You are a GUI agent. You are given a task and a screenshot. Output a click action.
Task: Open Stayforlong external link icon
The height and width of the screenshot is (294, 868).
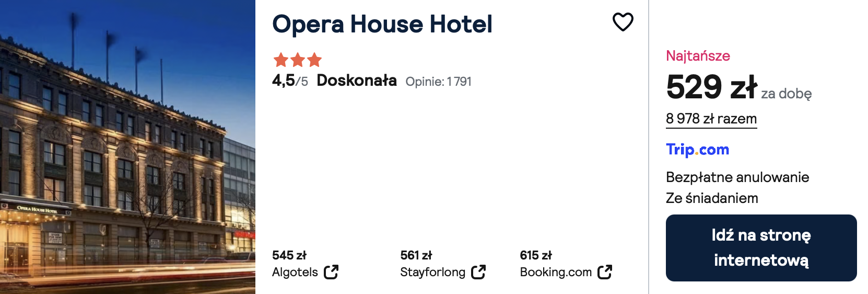[x=478, y=272]
